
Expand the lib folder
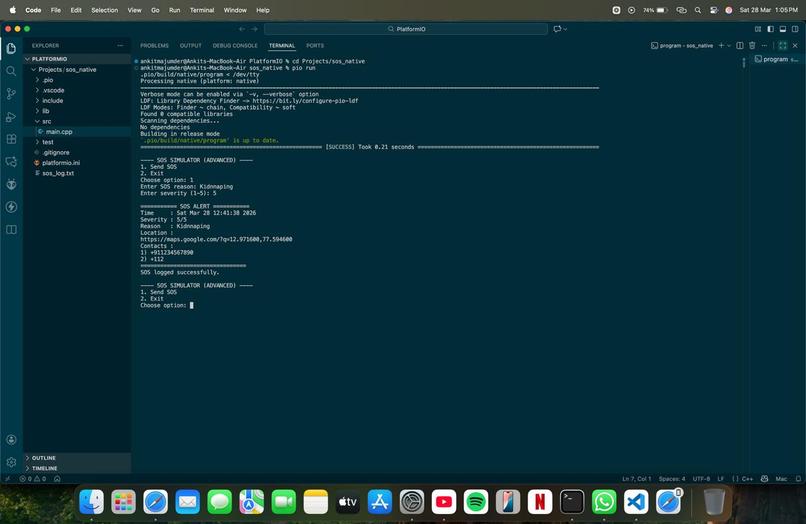(77, 111)
